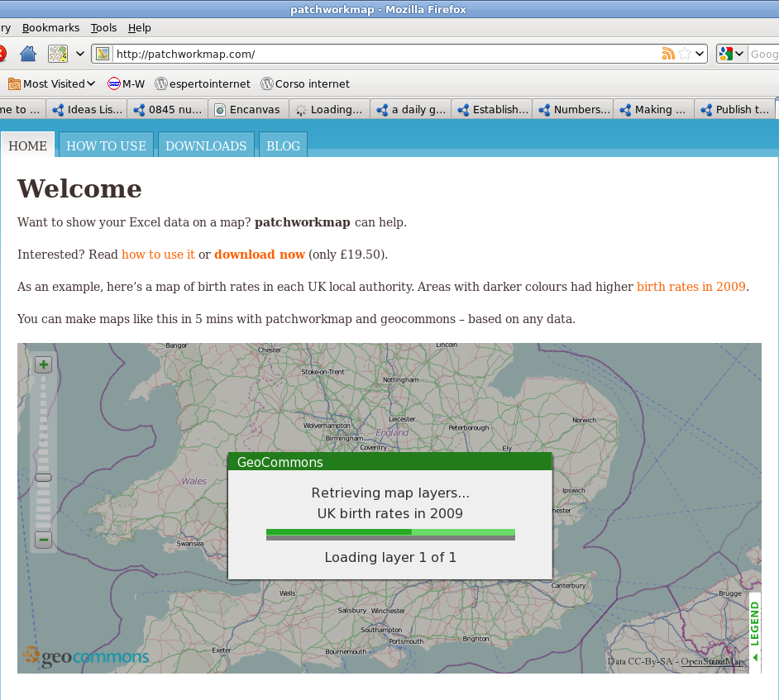
Task: Open the OpenStreetMap attribution link
Action: [712, 661]
